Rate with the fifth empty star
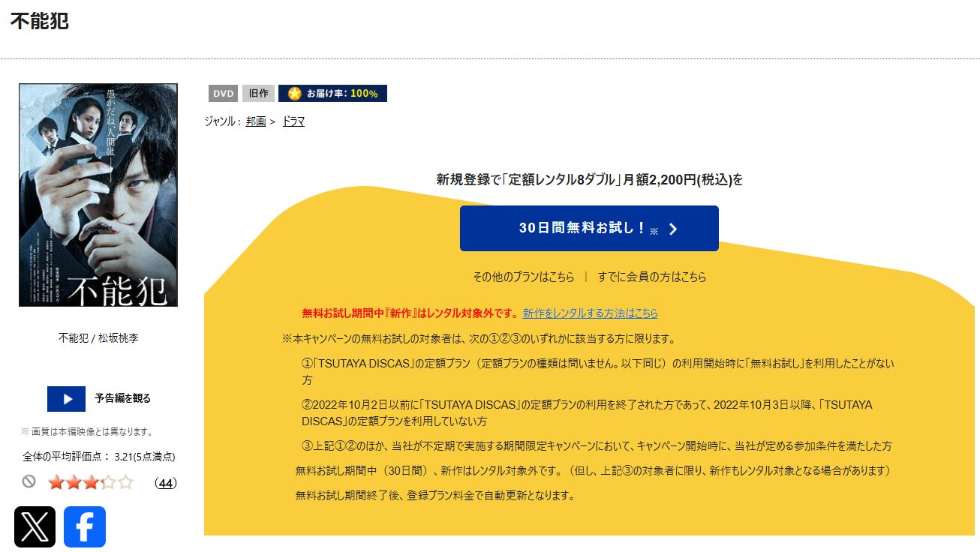980x552 pixels. pyautogui.click(x=125, y=482)
